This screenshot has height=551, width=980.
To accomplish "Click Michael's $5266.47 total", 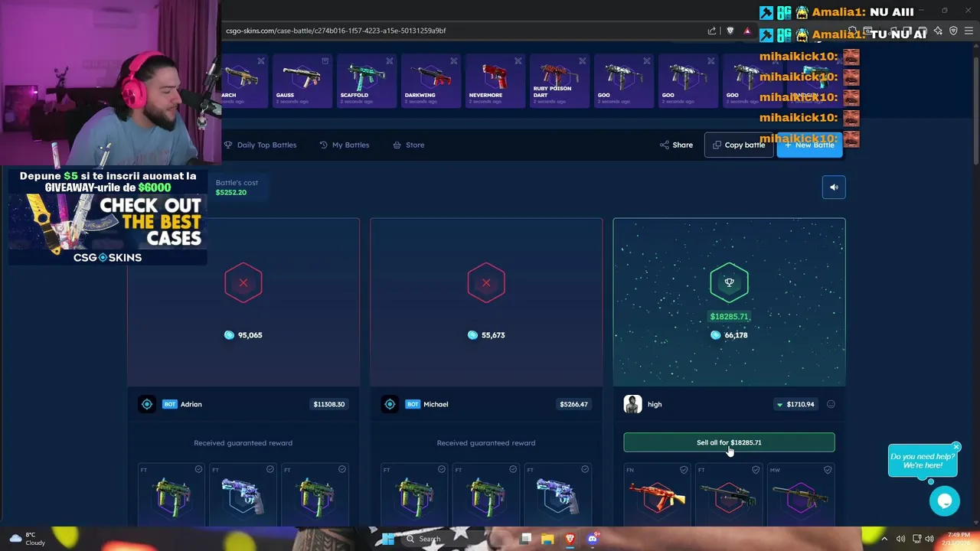I will tap(573, 404).
